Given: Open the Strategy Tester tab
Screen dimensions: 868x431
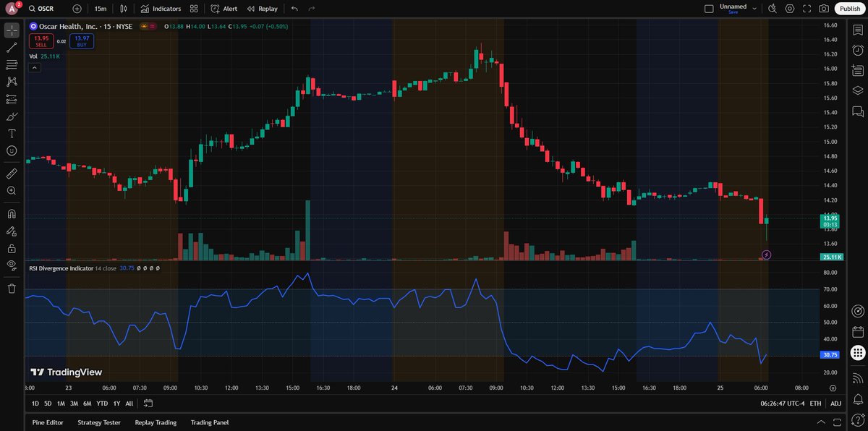Looking at the screenshot, I should 99,422.
